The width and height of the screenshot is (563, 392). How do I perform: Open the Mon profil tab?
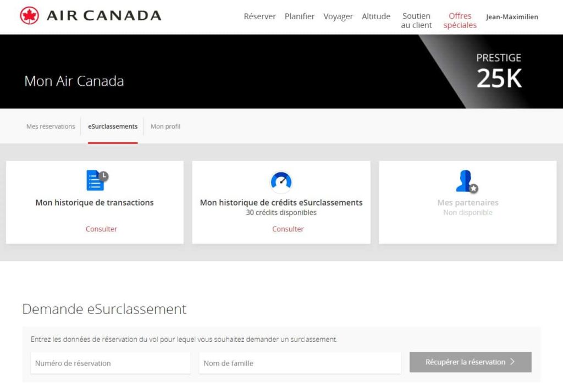tap(165, 126)
